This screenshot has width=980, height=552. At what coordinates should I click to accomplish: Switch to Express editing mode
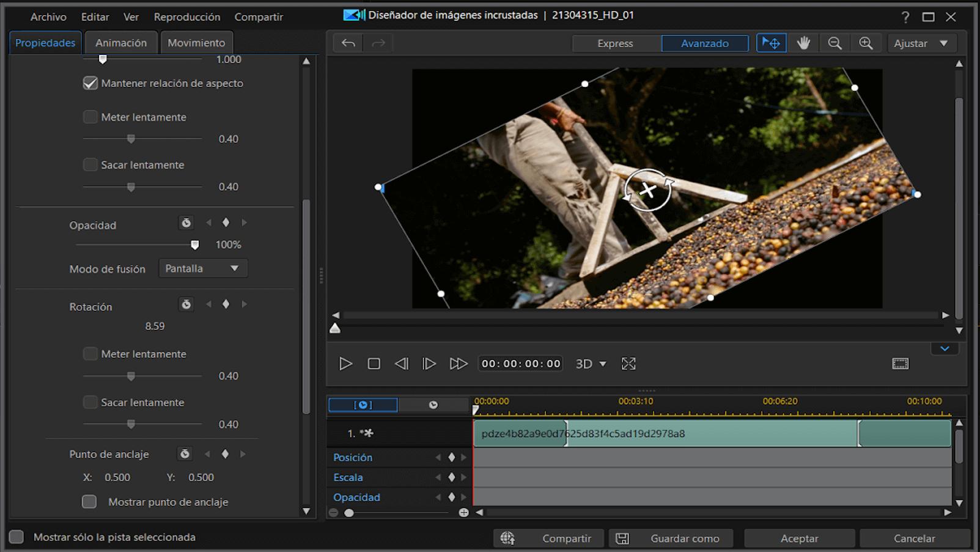pyautogui.click(x=615, y=43)
